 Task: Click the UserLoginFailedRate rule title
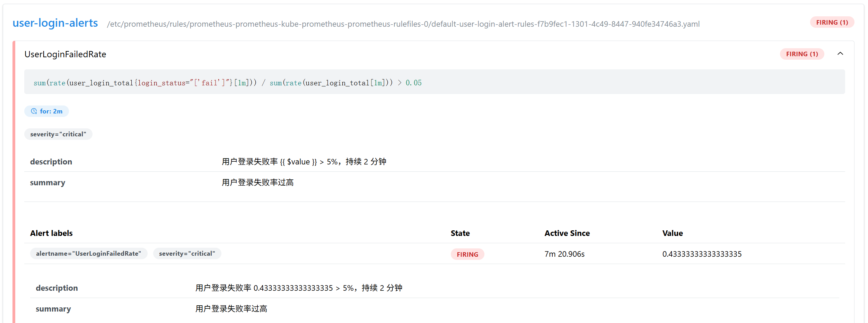point(65,54)
